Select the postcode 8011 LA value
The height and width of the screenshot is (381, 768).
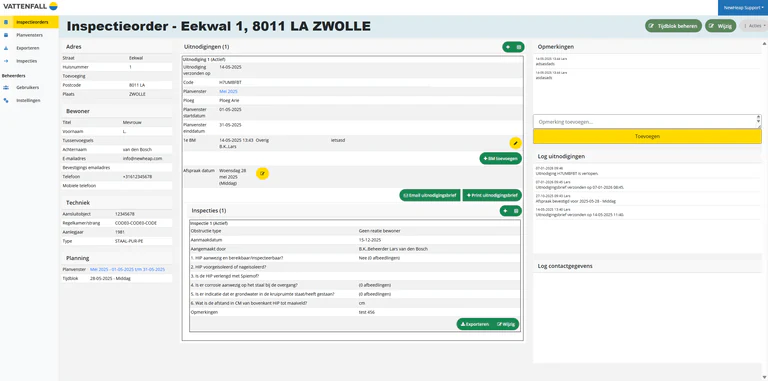point(136,85)
